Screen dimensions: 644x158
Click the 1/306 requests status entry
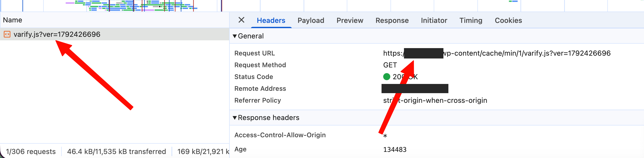[31, 151]
